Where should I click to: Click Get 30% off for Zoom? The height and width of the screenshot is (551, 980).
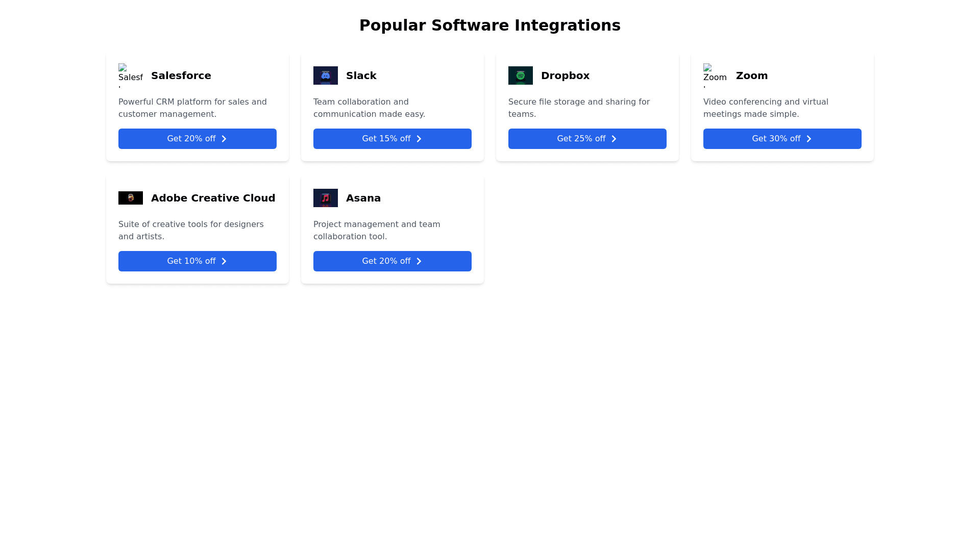pos(782,138)
